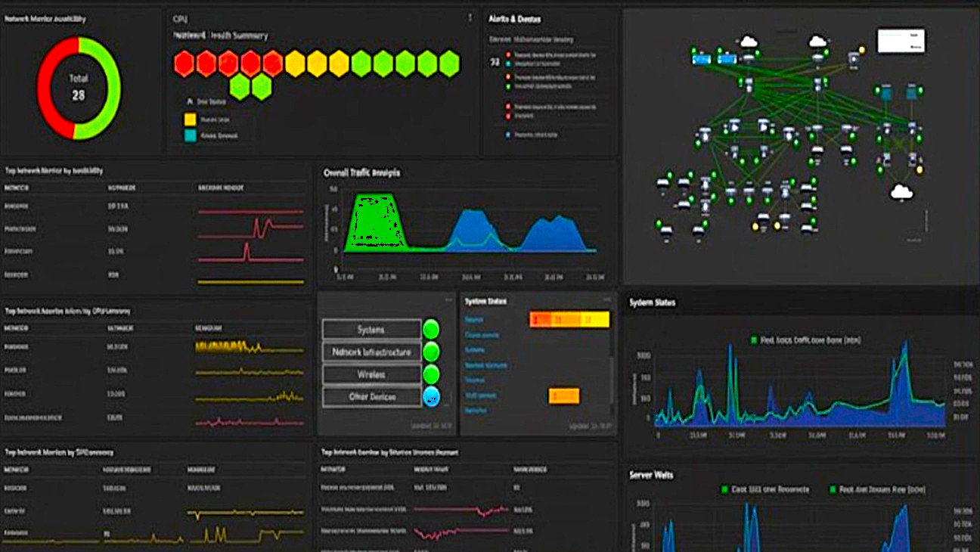This screenshot has width=980, height=552.
Task: Open the Overall Traffic Analysis panel menu
Action: coord(609,172)
